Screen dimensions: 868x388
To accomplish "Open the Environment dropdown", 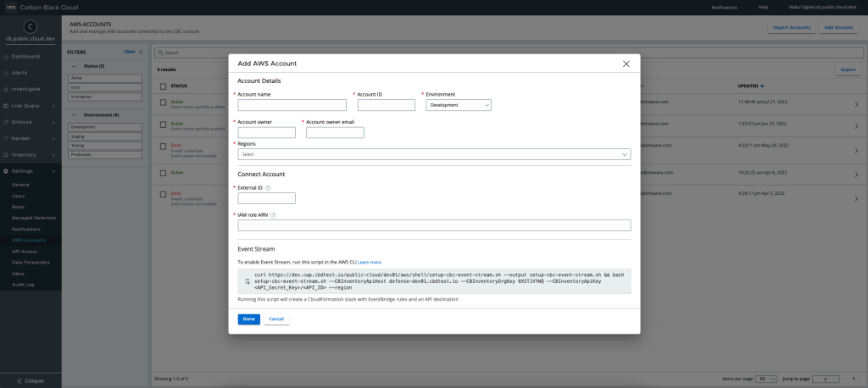I will click(458, 105).
